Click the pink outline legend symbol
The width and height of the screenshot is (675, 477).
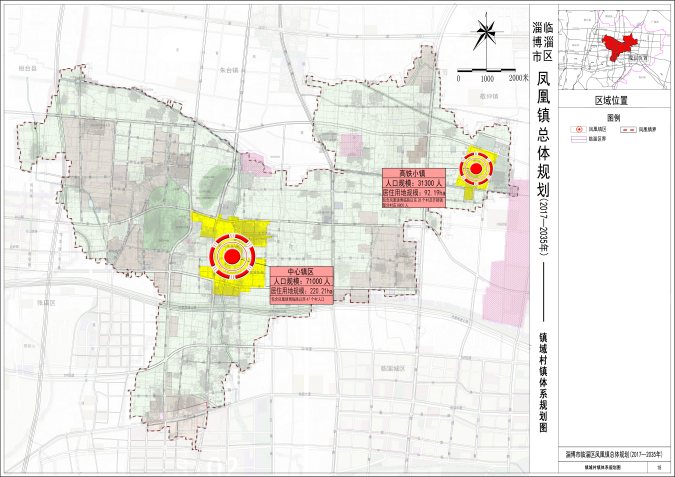click(x=578, y=139)
